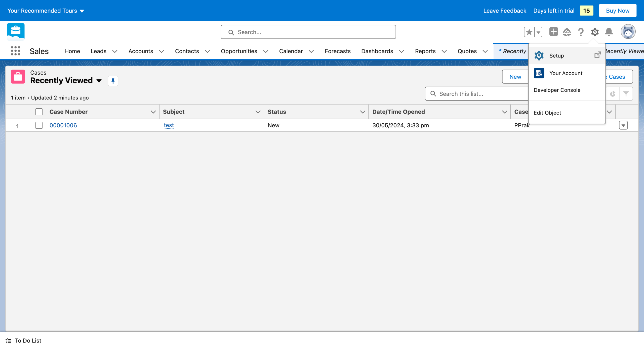Check the select-all rows checkbox
The image size is (644, 349).
coord(39,112)
